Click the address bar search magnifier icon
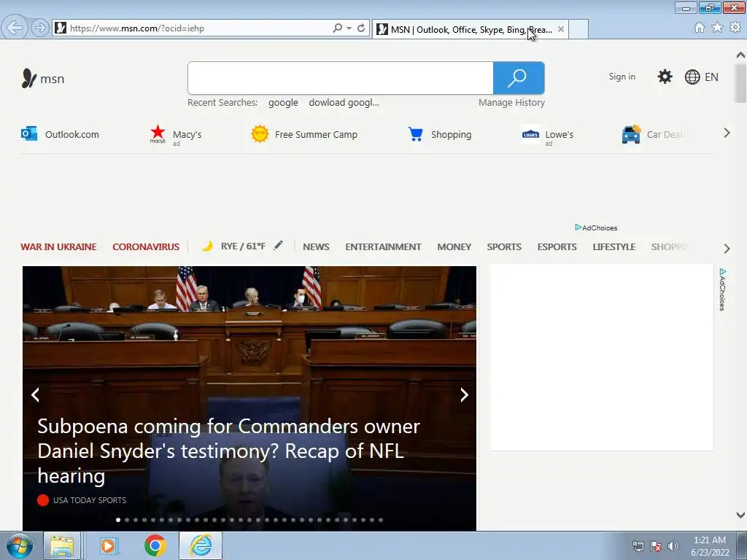The height and width of the screenshot is (560, 747). (337, 28)
